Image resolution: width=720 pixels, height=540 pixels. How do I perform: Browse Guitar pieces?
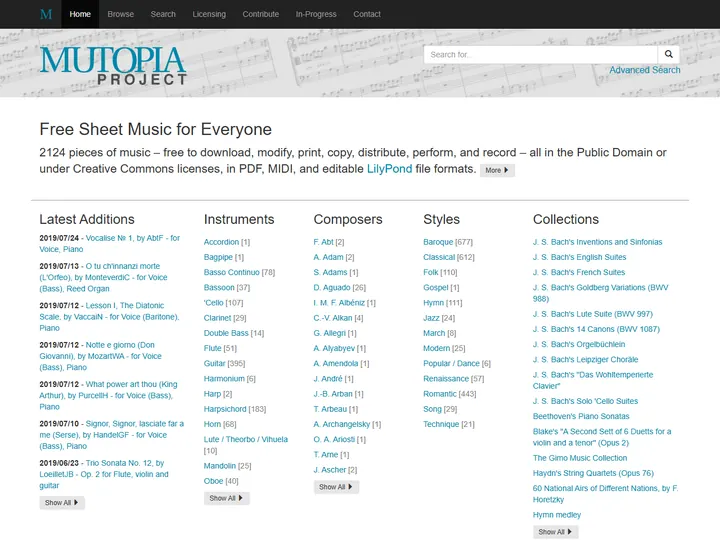tap(214, 363)
